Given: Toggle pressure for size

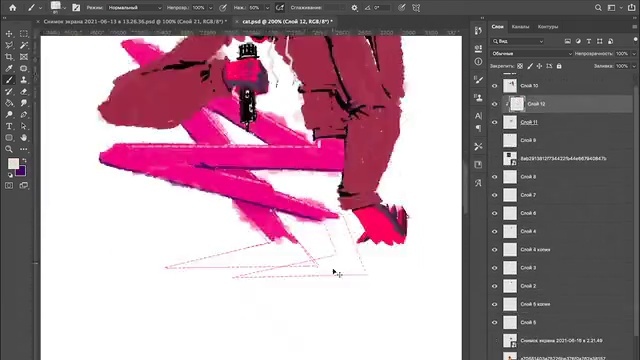Looking at the screenshot, I should tap(402, 7).
